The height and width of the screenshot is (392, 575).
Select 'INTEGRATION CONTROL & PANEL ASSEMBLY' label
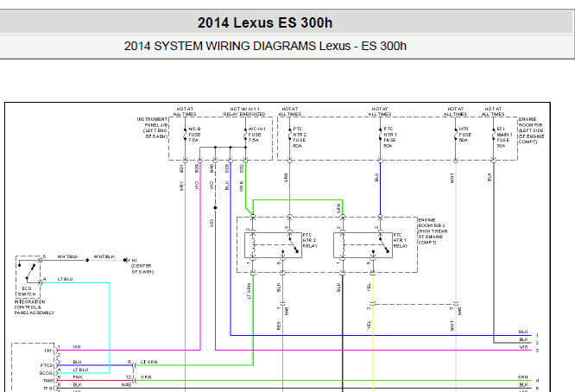(35, 307)
